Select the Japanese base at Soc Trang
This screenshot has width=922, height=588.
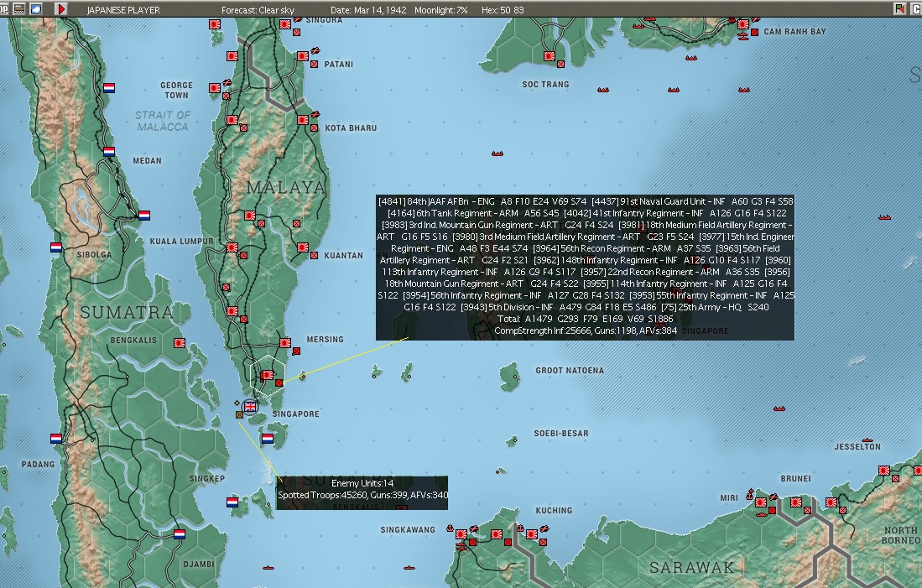tap(550, 56)
